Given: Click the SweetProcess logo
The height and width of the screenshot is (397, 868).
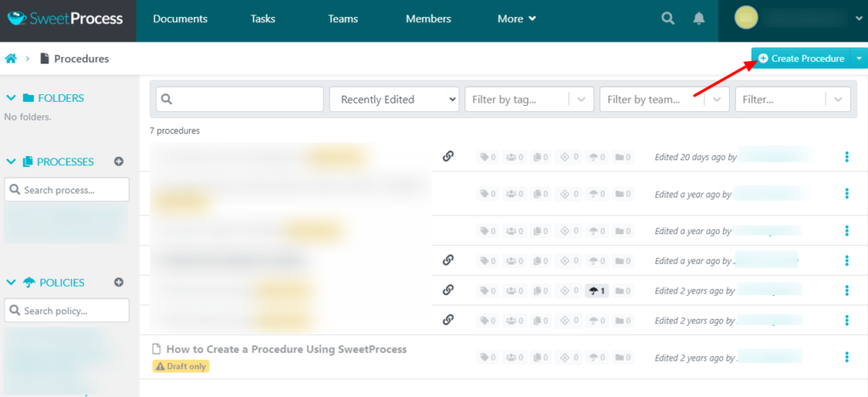Looking at the screenshot, I should (x=64, y=19).
